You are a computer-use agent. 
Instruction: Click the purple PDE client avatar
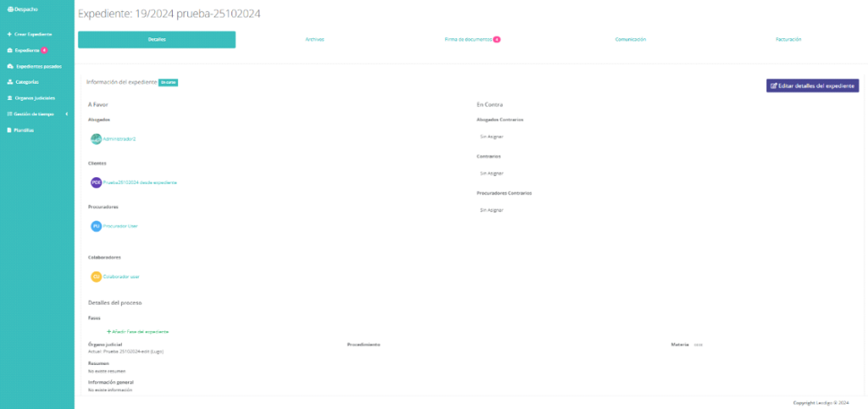[96, 182]
